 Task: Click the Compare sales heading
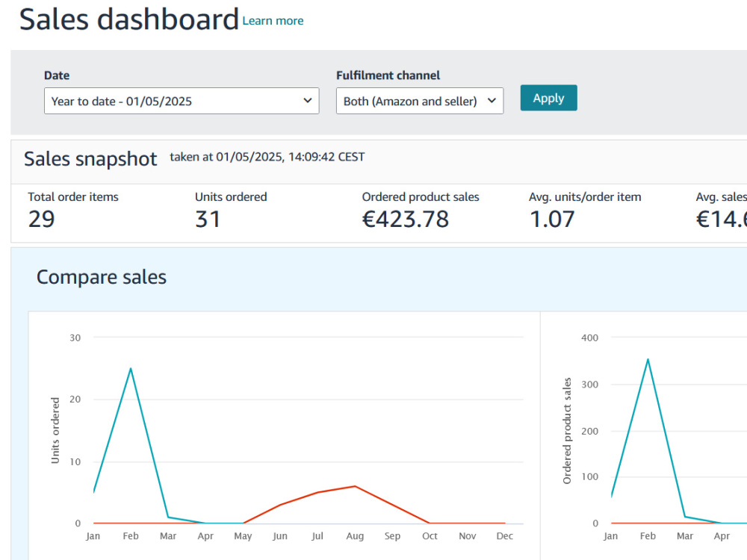pos(102,277)
